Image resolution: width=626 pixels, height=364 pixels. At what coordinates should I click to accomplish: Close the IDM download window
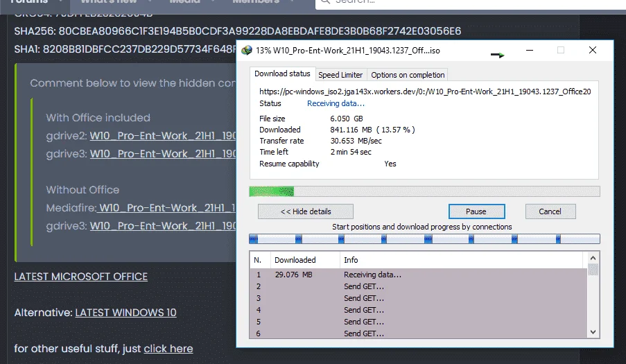click(593, 51)
